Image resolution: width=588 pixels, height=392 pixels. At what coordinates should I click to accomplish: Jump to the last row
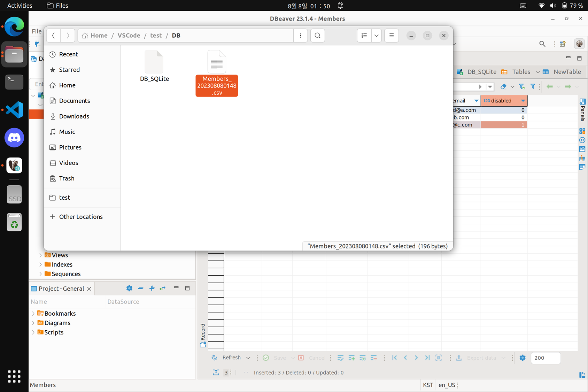point(427,358)
